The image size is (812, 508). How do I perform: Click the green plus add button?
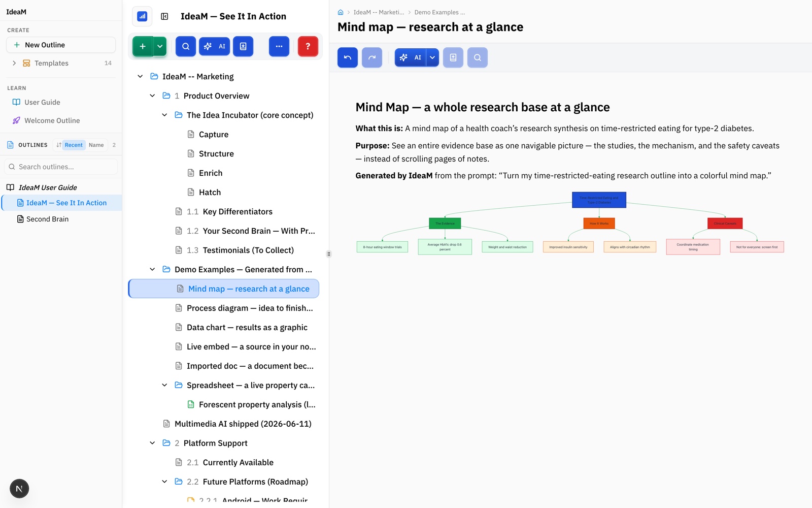click(143, 46)
